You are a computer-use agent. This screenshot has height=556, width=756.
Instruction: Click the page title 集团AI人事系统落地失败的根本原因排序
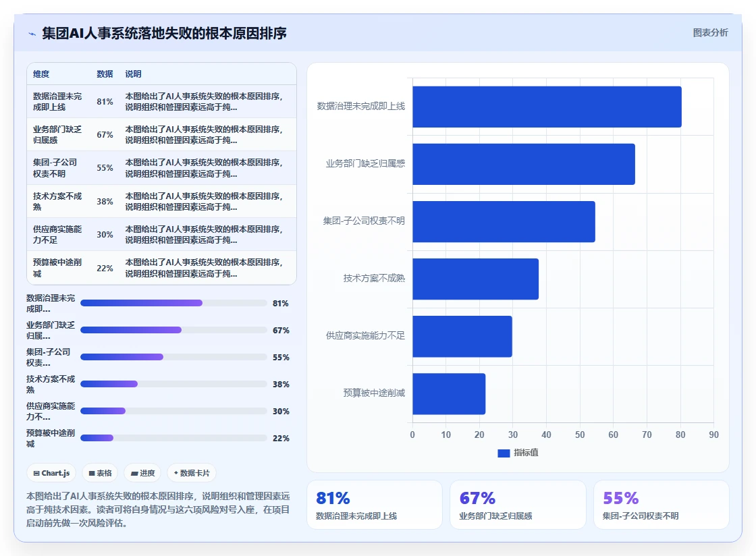click(165, 33)
